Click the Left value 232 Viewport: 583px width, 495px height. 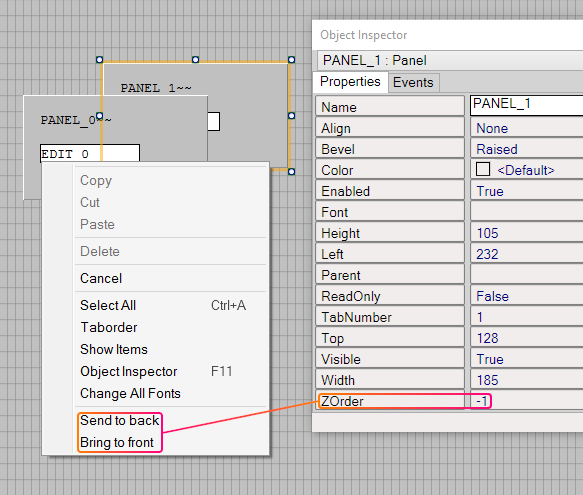(526, 254)
